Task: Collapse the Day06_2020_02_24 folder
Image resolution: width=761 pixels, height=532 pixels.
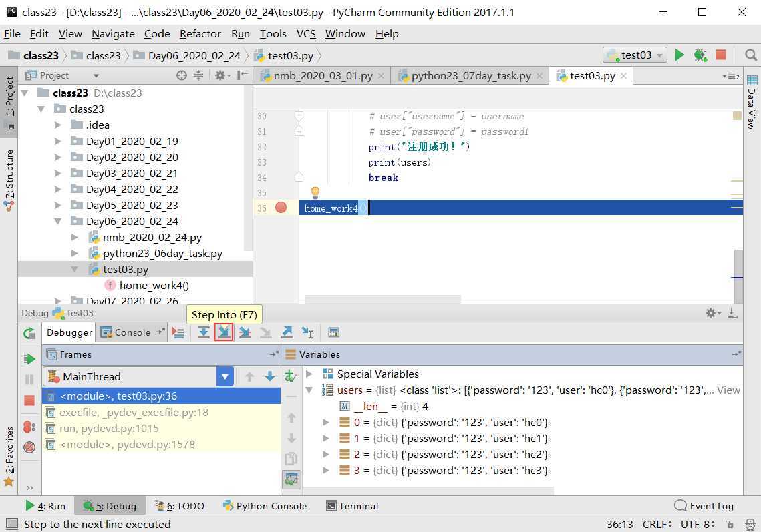Action: [57, 221]
